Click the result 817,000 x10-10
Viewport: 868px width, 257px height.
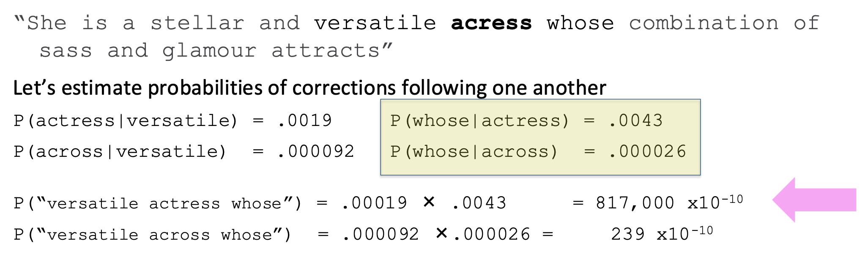(x=669, y=202)
